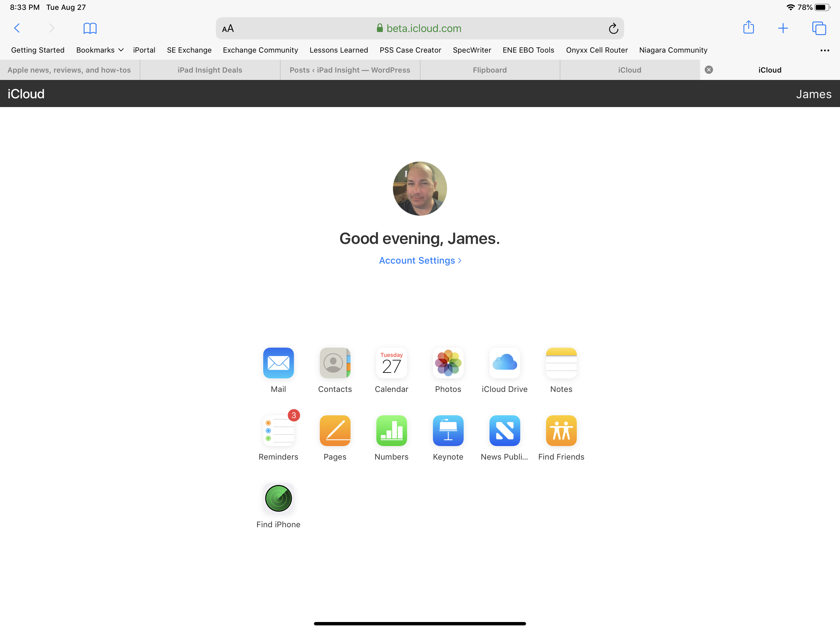840x630 pixels.
Task: Open Keynote
Action: pyautogui.click(x=448, y=431)
